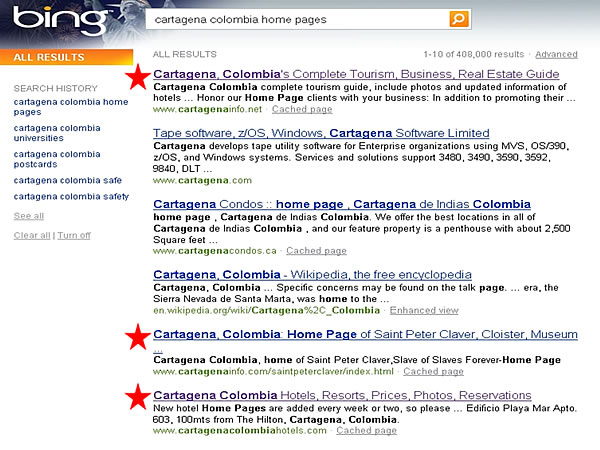This screenshot has height=450, width=600.
Task: Click Enhanced view for Wikipedia result
Action: 425,310
